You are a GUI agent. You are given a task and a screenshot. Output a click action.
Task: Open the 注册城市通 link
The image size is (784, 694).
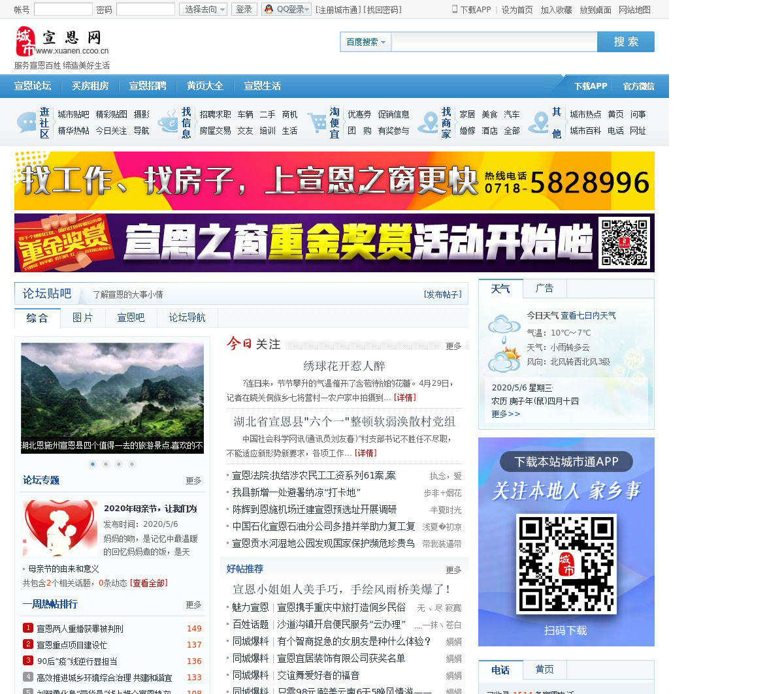point(338,10)
